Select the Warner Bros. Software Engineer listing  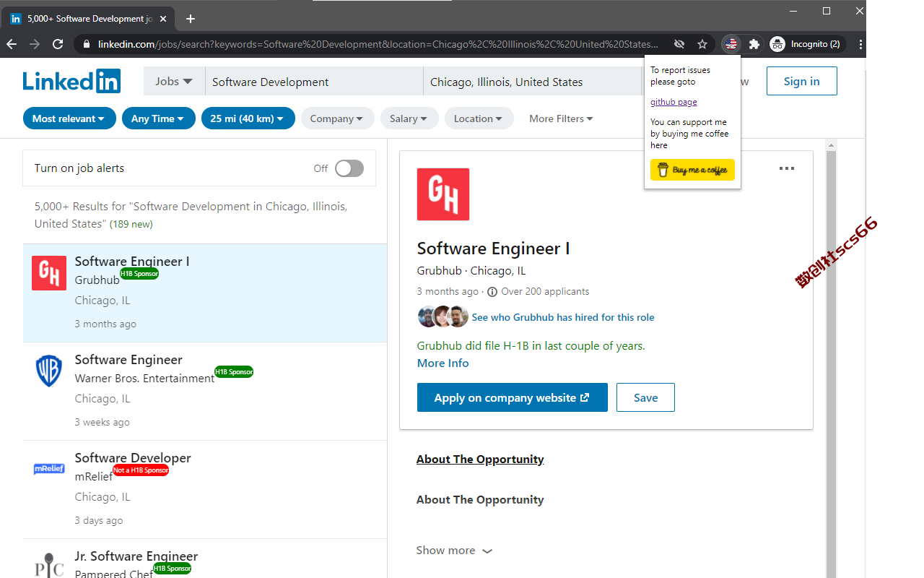(205, 391)
